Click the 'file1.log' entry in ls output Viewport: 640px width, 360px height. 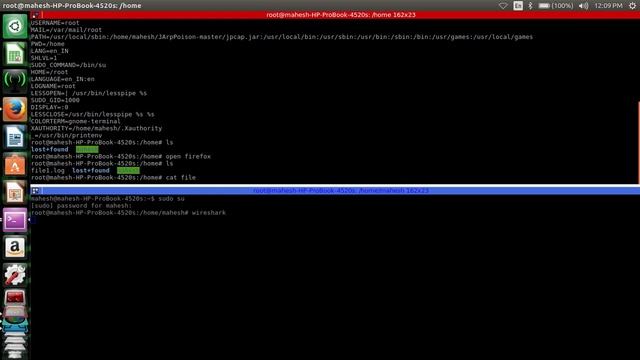48,171
